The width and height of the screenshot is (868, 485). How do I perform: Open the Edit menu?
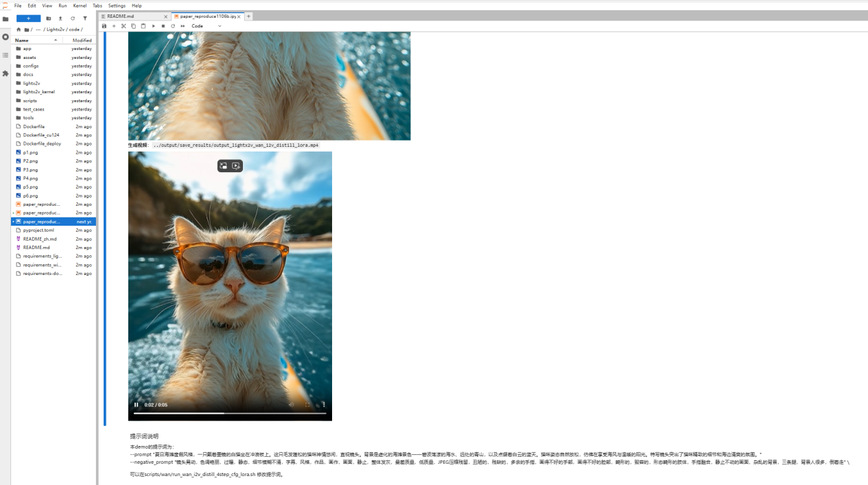click(x=32, y=5)
